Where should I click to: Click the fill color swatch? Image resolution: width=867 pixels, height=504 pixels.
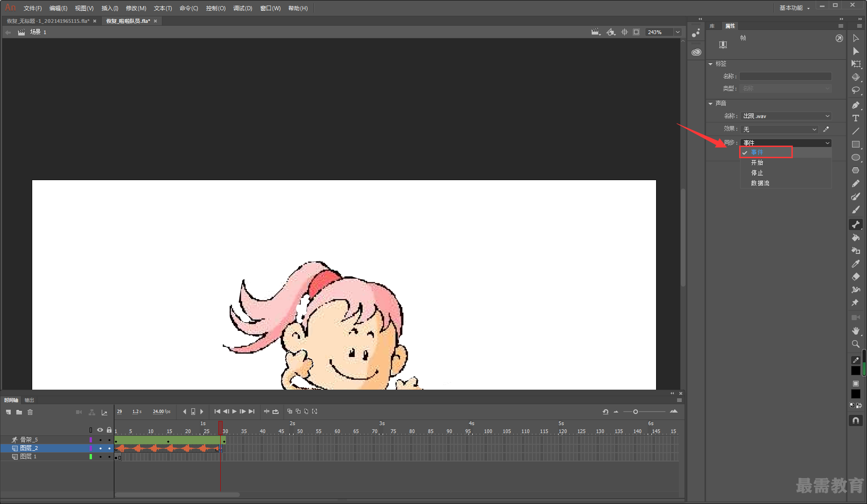click(855, 394)
